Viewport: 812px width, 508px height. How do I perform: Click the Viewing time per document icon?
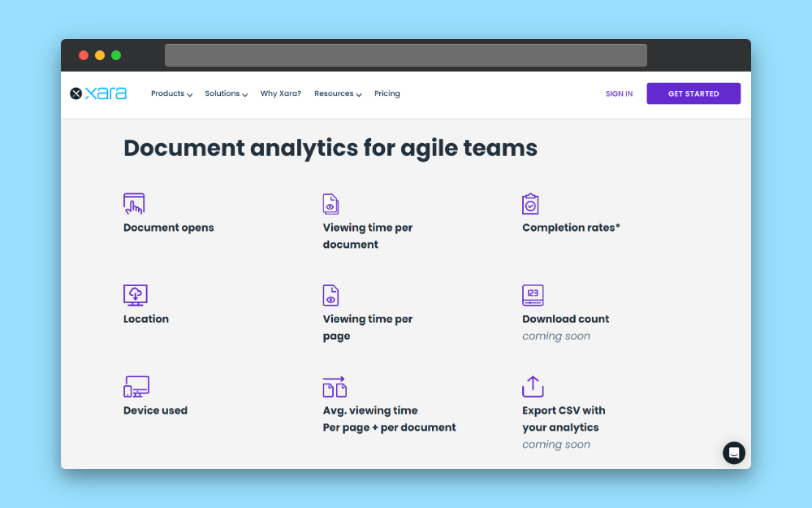coord(330,204)
